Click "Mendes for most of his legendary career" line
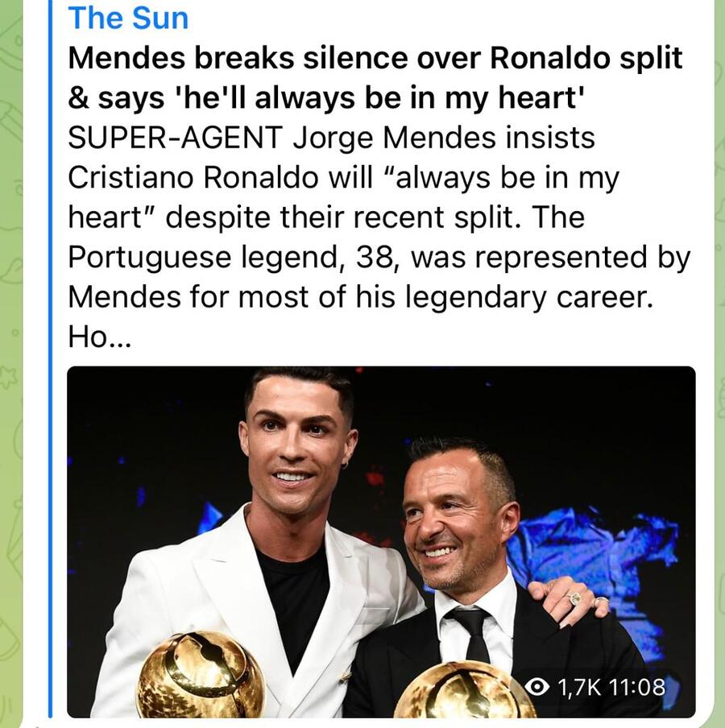The width and height of the screenshot is (725, 728). (358, 298)
